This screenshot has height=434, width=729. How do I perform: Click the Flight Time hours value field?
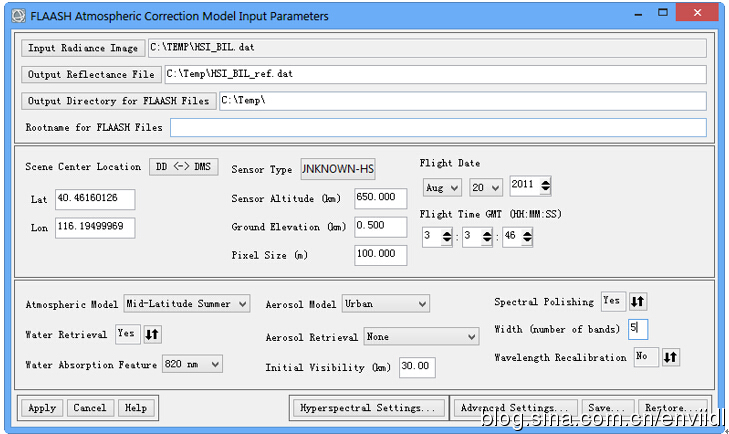[431, 236]
